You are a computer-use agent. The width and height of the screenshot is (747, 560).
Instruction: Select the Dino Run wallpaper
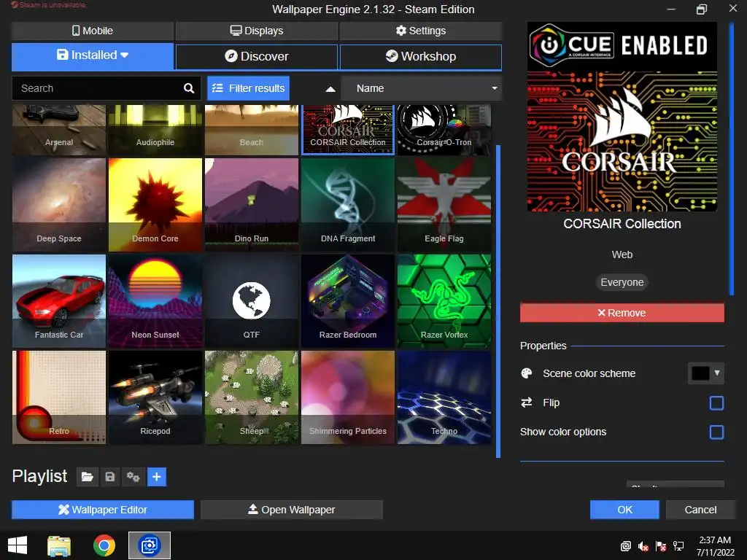[x=252, y=205]
